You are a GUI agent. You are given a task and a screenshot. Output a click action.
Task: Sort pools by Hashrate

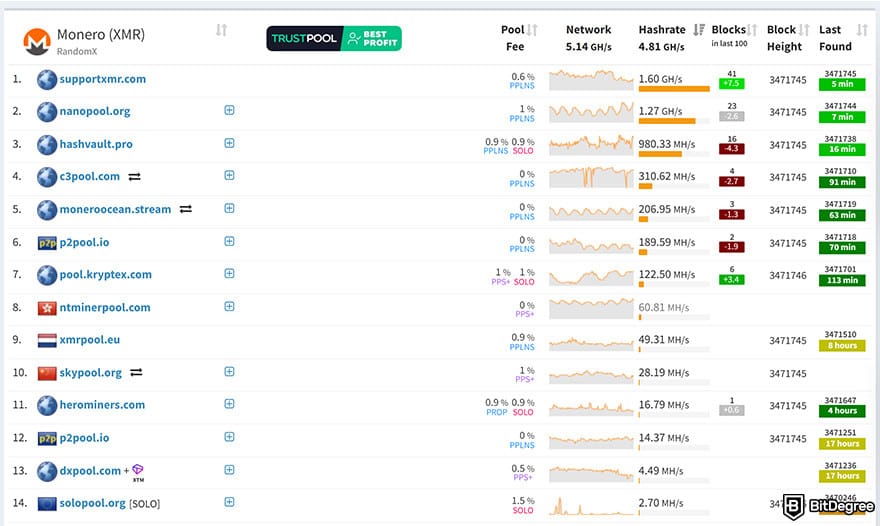coord(699,30)
